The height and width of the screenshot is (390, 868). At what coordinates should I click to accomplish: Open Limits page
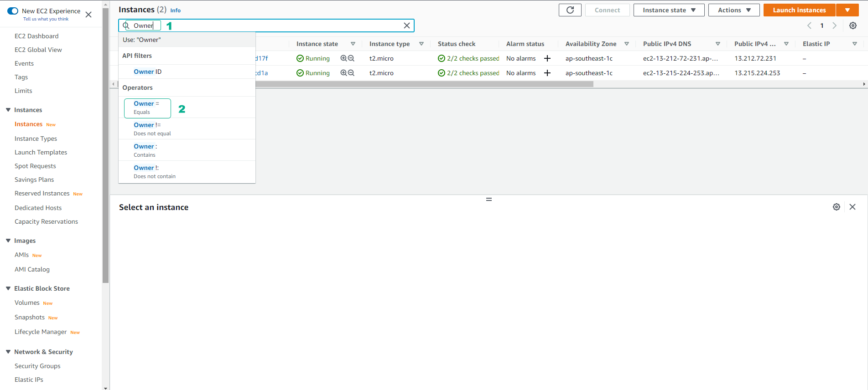23,91
